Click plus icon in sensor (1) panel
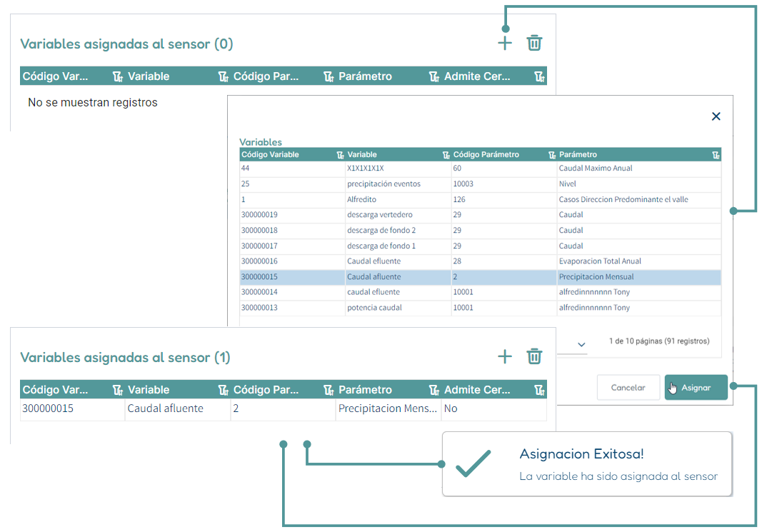 click(x=505, y=356)
